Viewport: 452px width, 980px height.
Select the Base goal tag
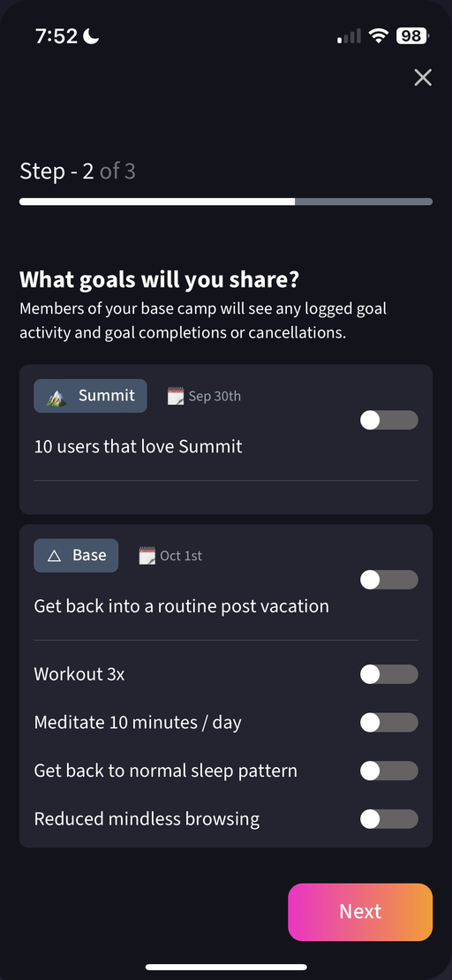76,556
